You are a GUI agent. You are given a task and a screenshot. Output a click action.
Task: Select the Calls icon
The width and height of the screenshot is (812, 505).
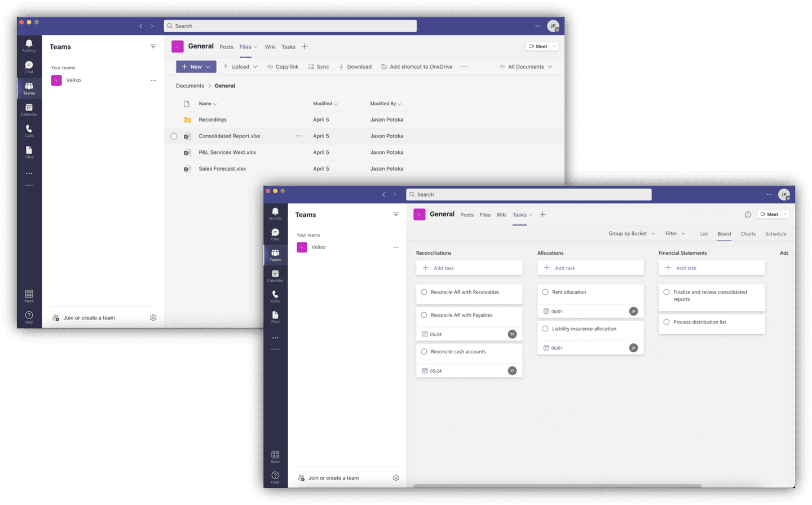pos(275,297)
